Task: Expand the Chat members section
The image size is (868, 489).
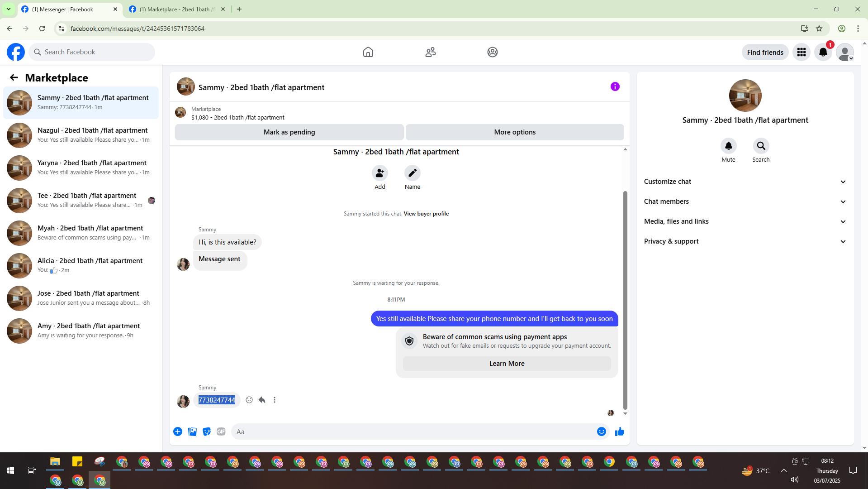Action: (745, 201)
